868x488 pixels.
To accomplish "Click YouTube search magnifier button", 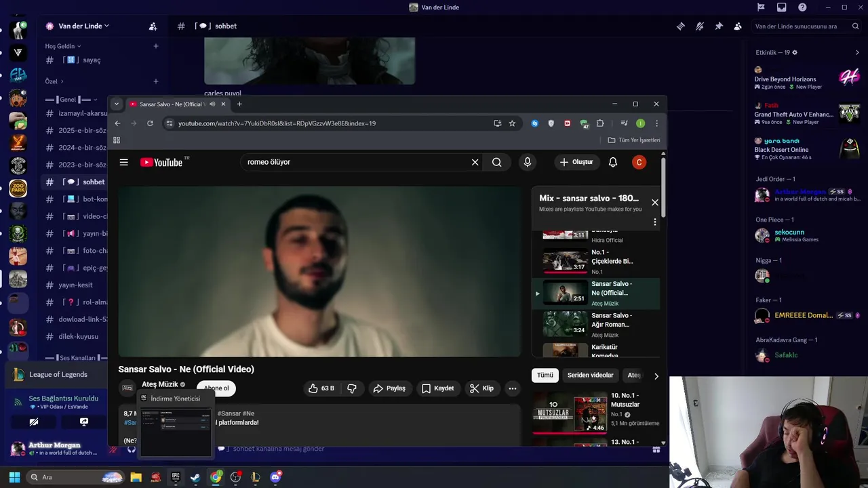I will pyautogui.click(x=497, y=162).
